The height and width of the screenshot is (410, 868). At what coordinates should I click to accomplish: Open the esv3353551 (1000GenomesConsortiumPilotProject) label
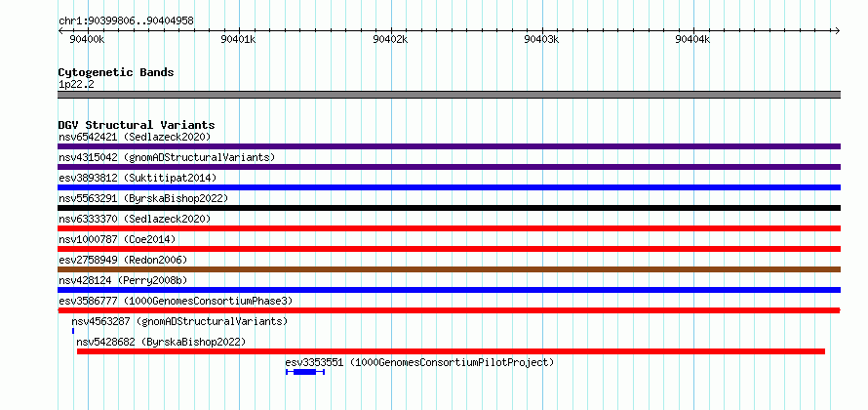(419, 362)
